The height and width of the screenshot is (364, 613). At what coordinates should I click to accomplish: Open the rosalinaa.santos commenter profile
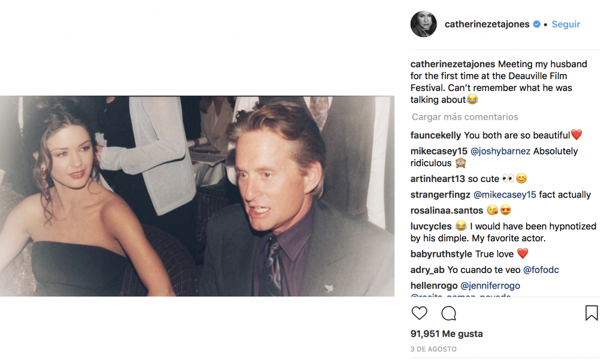[447, 211]
